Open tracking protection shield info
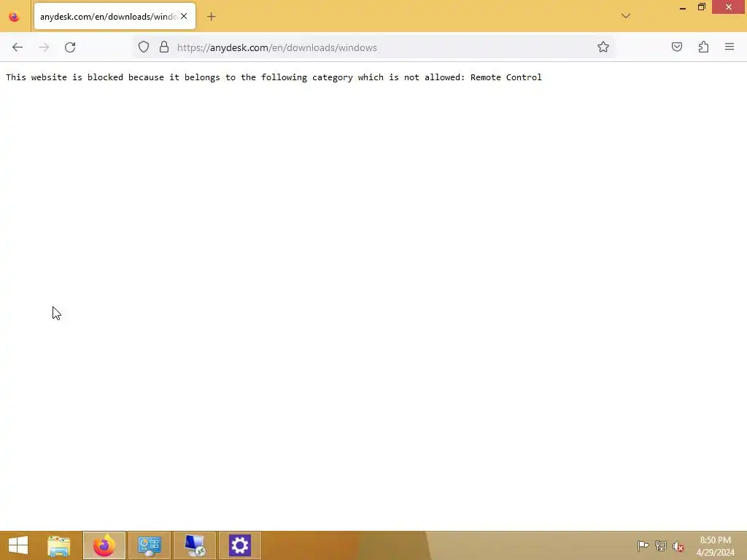The image size is (747, 560). (144, 47)
